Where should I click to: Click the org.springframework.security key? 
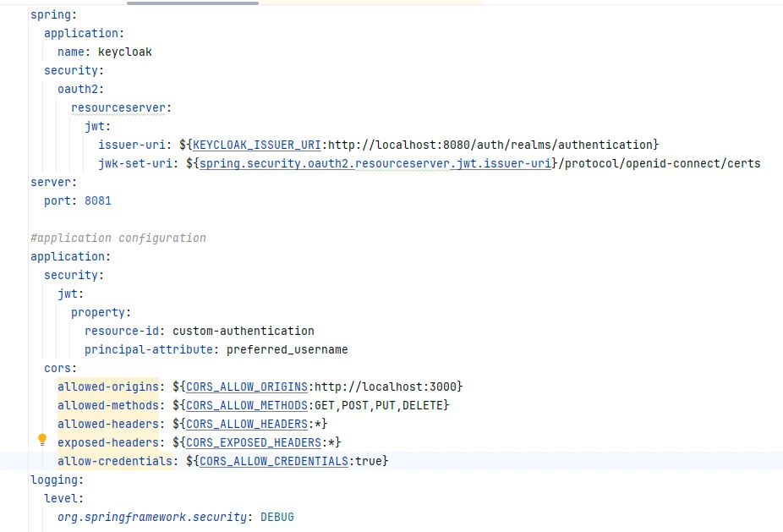151,517
